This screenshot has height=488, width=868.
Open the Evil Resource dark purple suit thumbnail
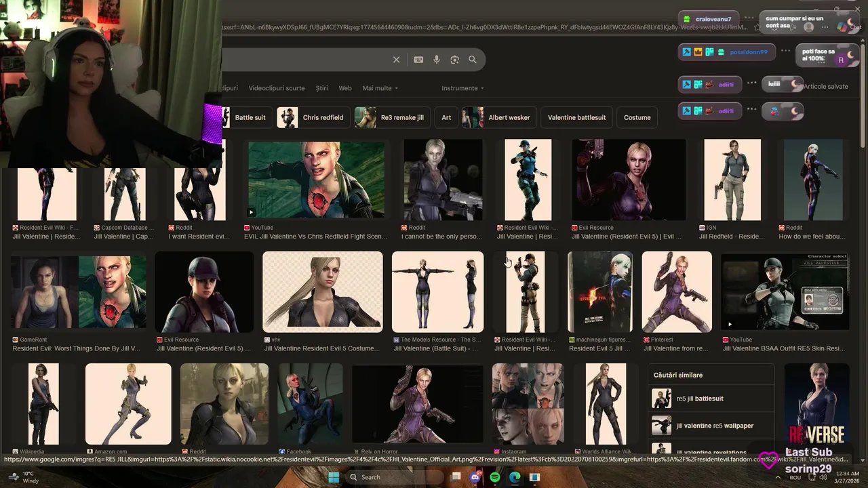[x=629, y=180]
